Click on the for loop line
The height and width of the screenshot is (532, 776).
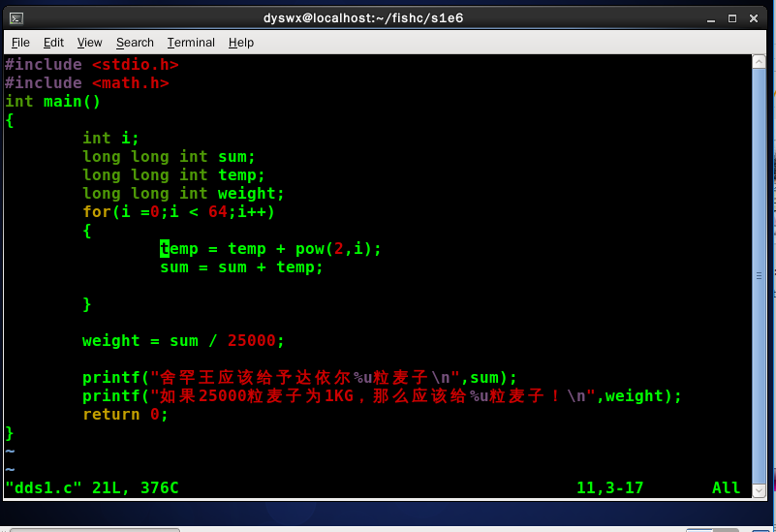178,212
